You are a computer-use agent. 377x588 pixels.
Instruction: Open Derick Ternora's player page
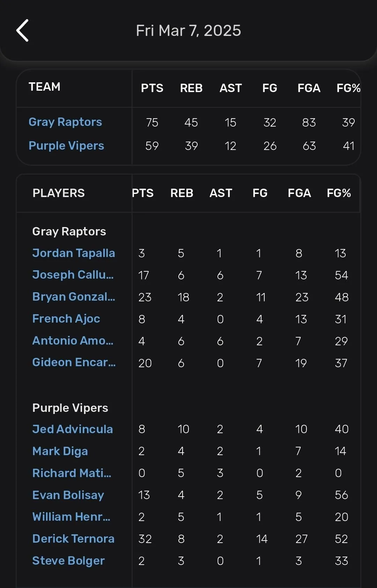(x=73, y=539)
